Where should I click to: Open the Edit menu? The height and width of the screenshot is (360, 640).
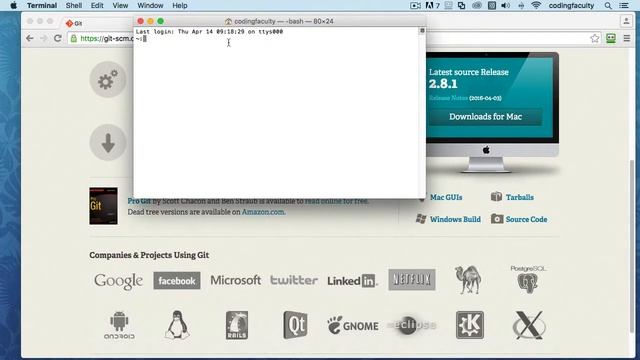click(x=97, y=5)
